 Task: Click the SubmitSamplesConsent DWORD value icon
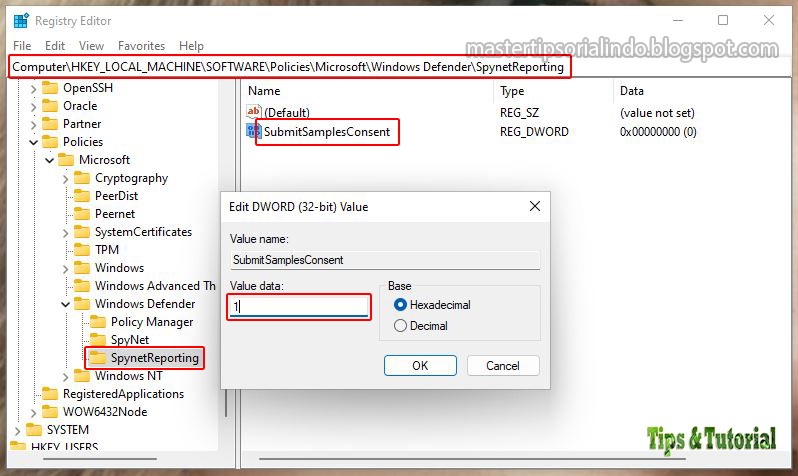coord(253,131)
